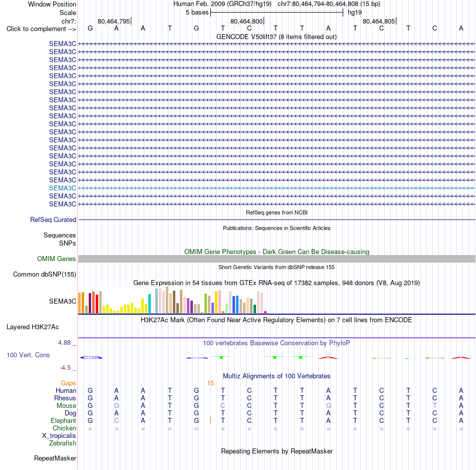Click position text chr7:80,464,794-80,464,808 (15 bp)

click(x=329, y=4)
